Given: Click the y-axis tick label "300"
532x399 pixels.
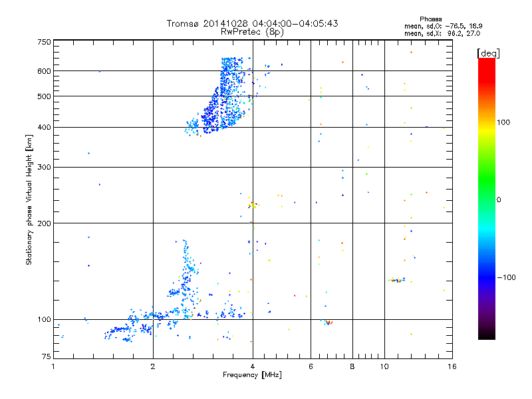Looking at the screenshot, I should [x=44, y=167].
